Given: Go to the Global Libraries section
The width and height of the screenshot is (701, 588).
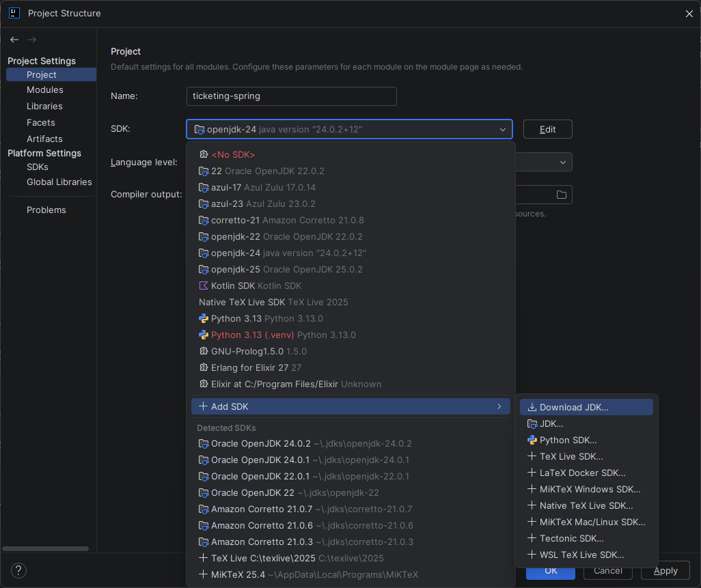Looking at the screenshot, I should (x=59, y=182).
